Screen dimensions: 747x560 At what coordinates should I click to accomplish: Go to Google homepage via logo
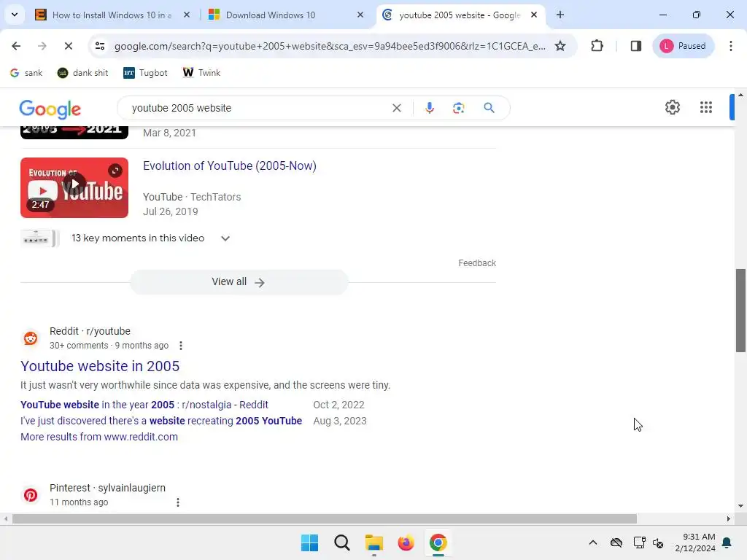pos(50,109)
